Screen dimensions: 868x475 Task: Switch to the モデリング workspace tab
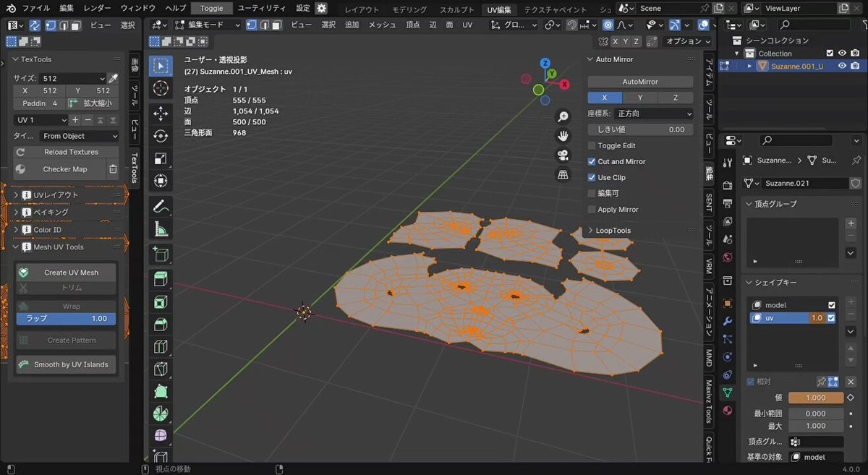(409, 9)
